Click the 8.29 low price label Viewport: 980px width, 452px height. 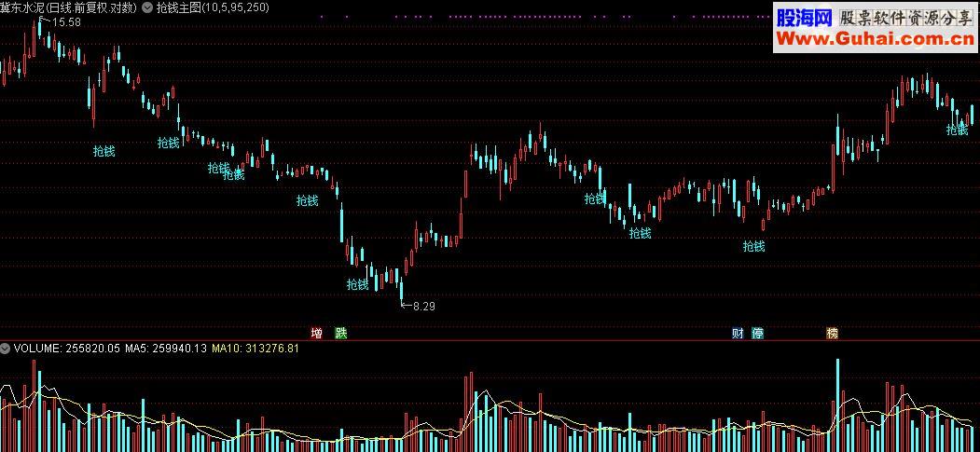pyautogui.click(x=424, y=307)
